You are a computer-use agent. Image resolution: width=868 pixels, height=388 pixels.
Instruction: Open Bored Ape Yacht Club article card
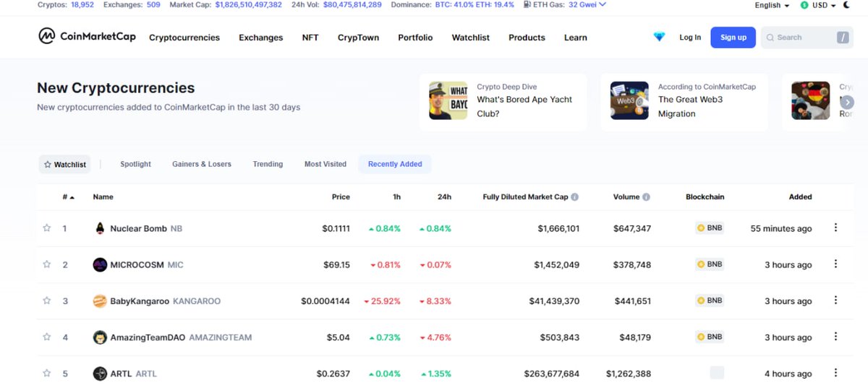503,102
